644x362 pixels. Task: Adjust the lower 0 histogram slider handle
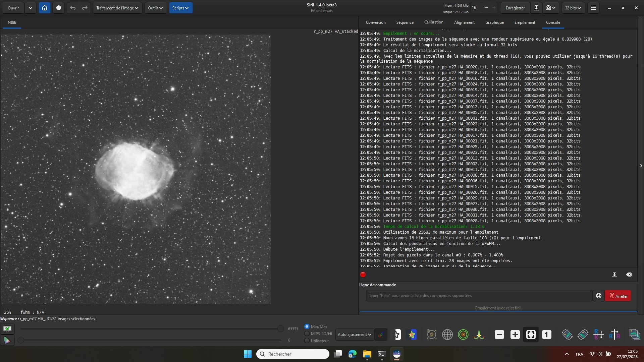21,340
